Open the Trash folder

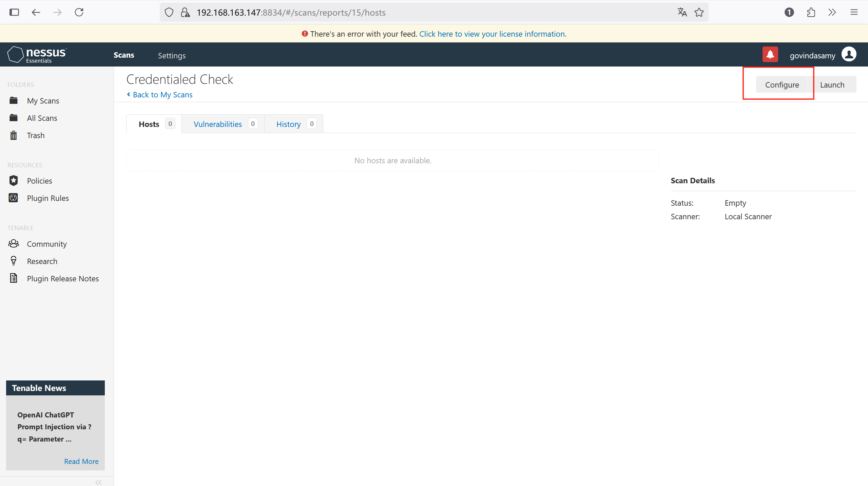tap(36, 135)
